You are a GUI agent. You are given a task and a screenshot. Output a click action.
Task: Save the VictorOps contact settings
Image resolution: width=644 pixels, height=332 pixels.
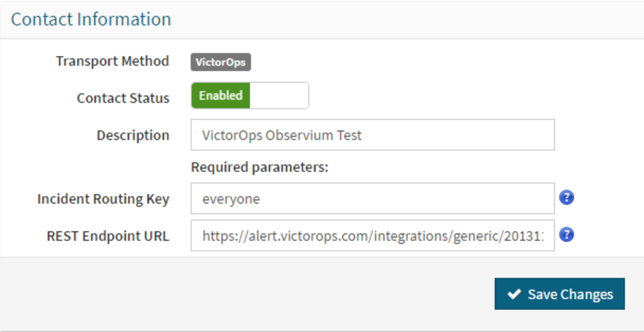click(559, 294)
